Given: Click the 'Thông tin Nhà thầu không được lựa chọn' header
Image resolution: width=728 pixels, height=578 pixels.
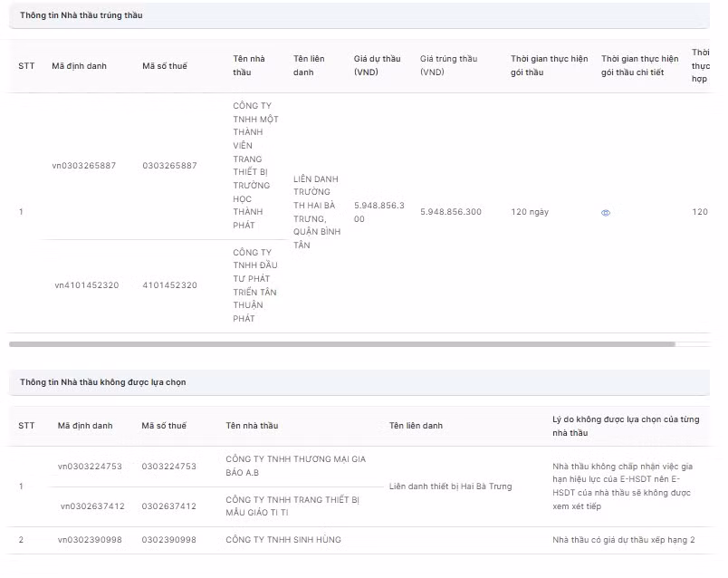Looking at the screenshot, I should tap(103, 382).
